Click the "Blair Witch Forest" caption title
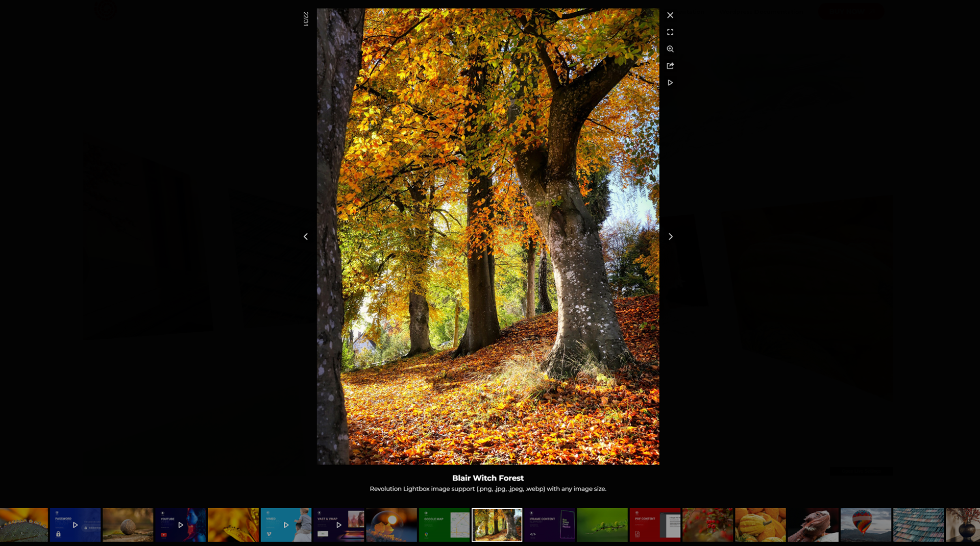Viewport: 980px width, 546px height. pos(488,478)
